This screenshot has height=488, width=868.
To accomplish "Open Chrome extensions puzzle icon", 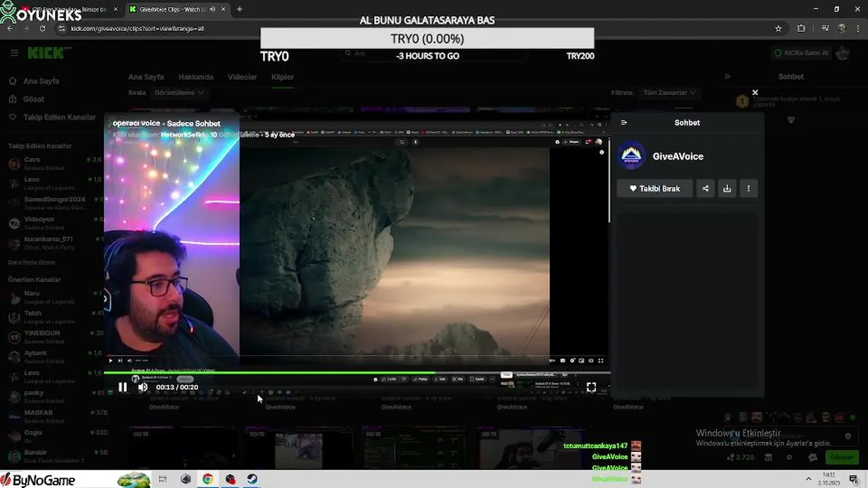I will pyautogui.click(x=802, y=28).
